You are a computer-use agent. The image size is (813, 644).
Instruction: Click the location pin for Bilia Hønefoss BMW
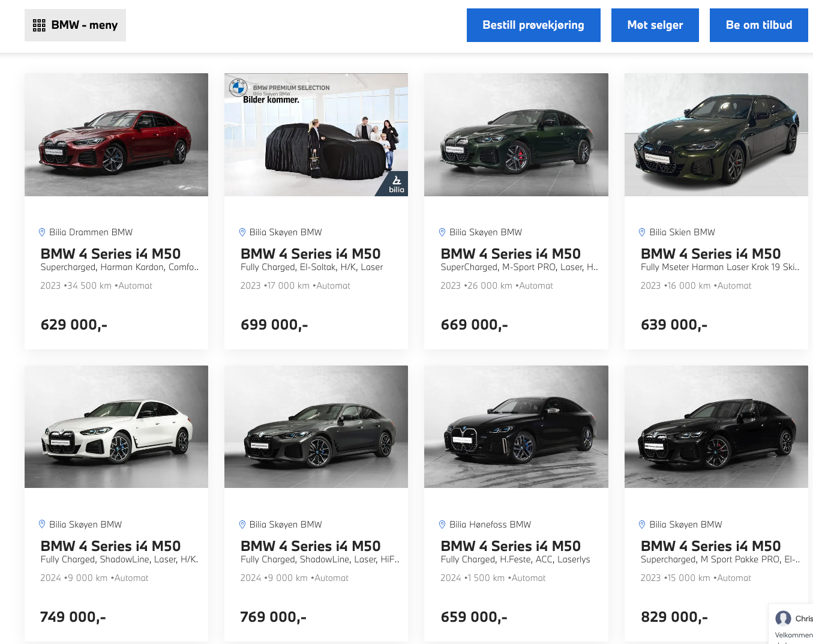click(x=442, y=525)
